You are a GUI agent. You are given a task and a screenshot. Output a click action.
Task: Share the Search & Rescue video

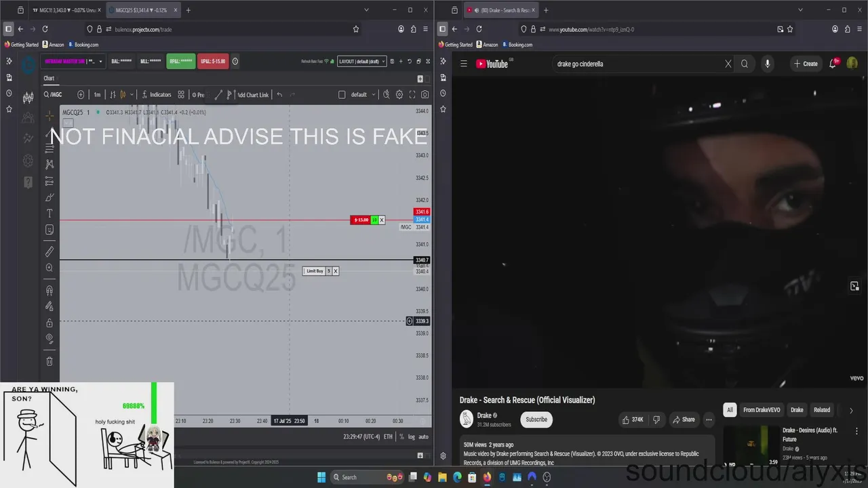coord(684,420)
